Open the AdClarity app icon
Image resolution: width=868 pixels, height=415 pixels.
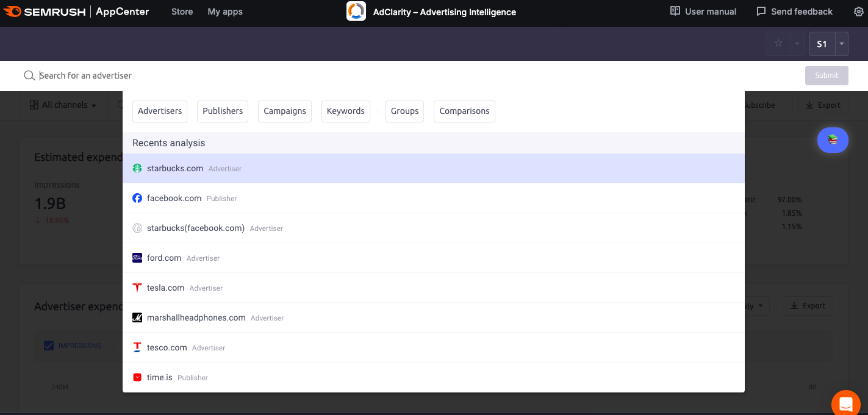(x=356, y=12)
